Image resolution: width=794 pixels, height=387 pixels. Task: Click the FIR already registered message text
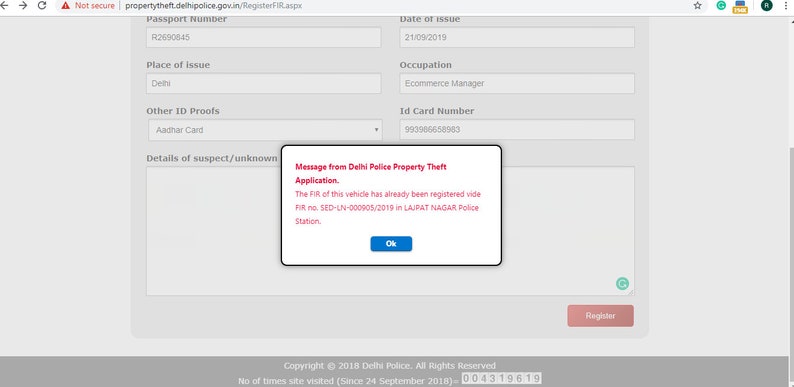click(x=388, y=208)
